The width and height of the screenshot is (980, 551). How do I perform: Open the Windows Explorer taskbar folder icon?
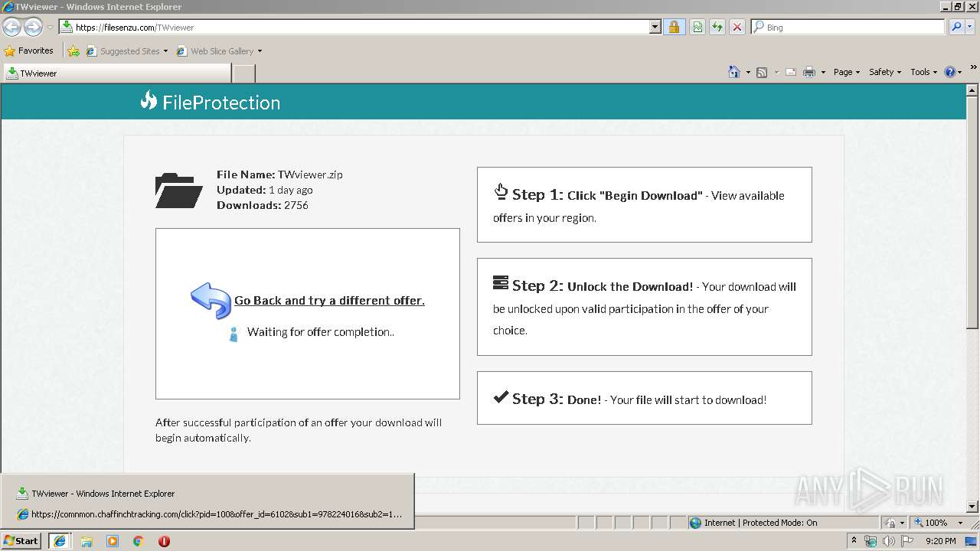(87, 541)
